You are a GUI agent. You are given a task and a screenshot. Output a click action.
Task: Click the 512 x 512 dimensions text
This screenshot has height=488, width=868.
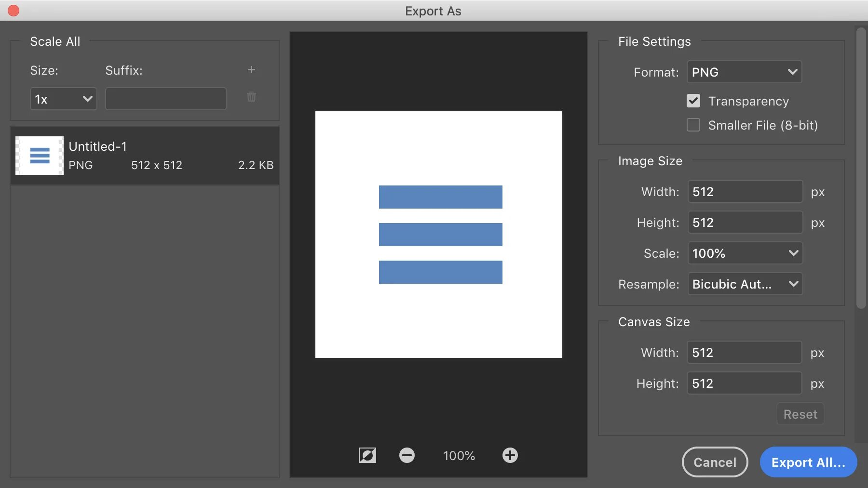pos(157,165)
